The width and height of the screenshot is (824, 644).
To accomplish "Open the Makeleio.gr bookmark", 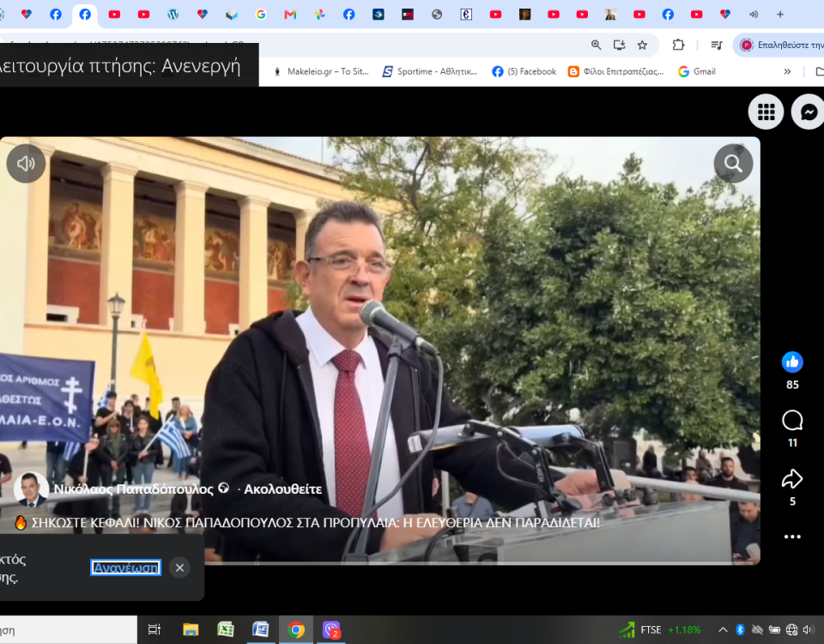I will click(321, 71).
